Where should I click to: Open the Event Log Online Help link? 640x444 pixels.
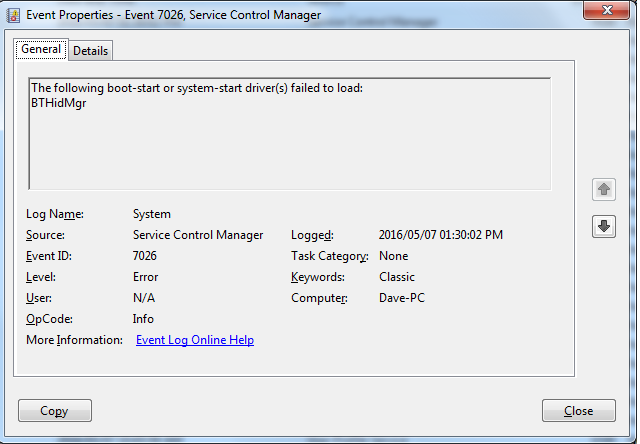(194, 340)
